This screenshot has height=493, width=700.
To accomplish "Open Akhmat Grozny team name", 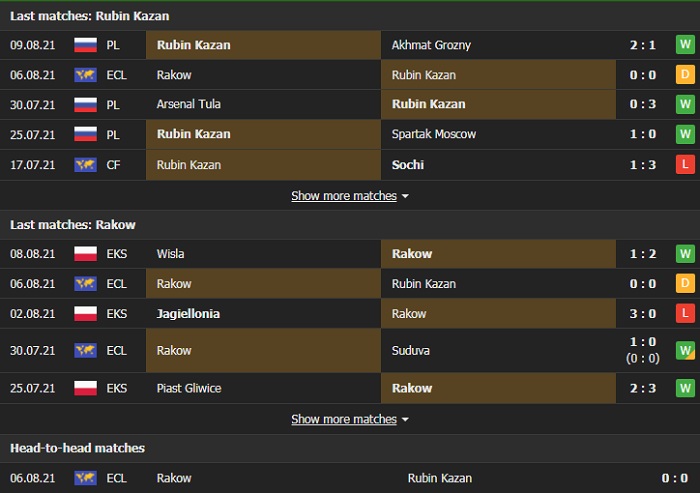I will click(x=431, y=45).
